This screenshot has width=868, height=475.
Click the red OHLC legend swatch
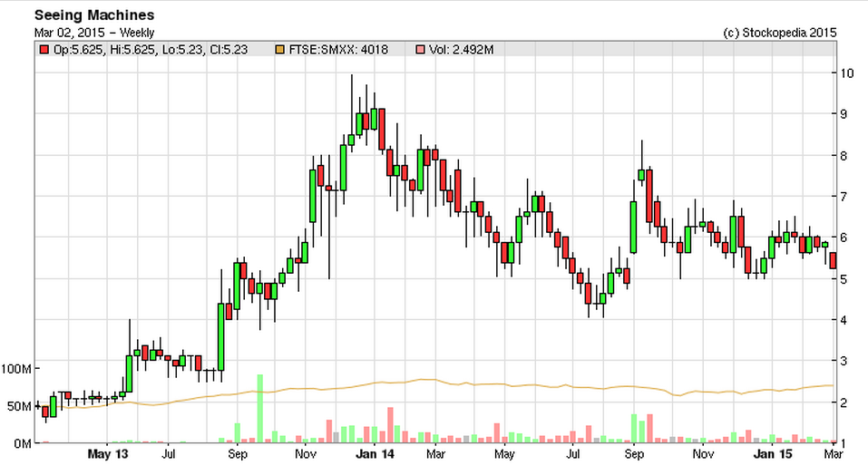(44, 50)
